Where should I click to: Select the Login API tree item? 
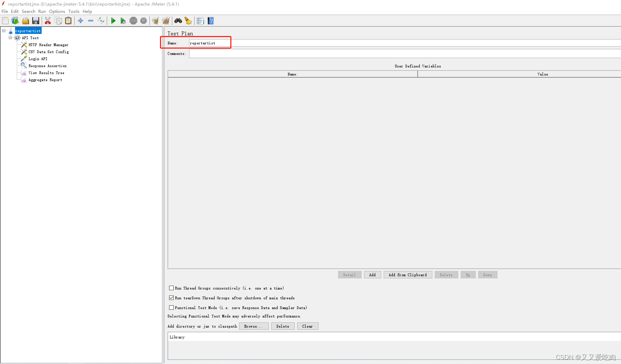tap(38, 59)
